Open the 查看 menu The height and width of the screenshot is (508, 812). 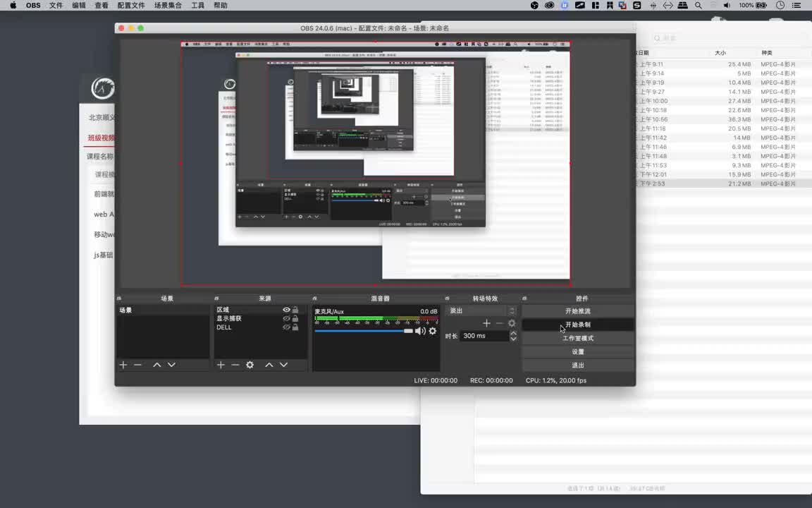pyautogui.click(x=101, y=5)
